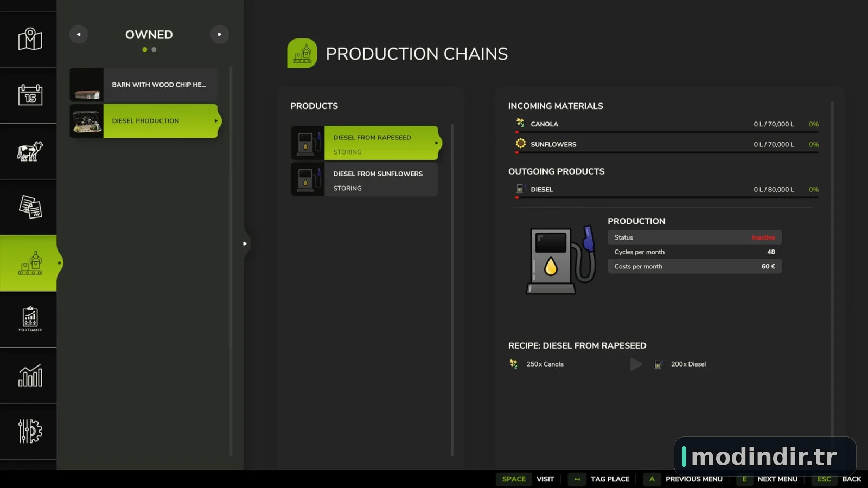This screenshot has width=868, height=488.
Task: Click the Canola 0 L / 70,000 L value
Action: point(774,124)
